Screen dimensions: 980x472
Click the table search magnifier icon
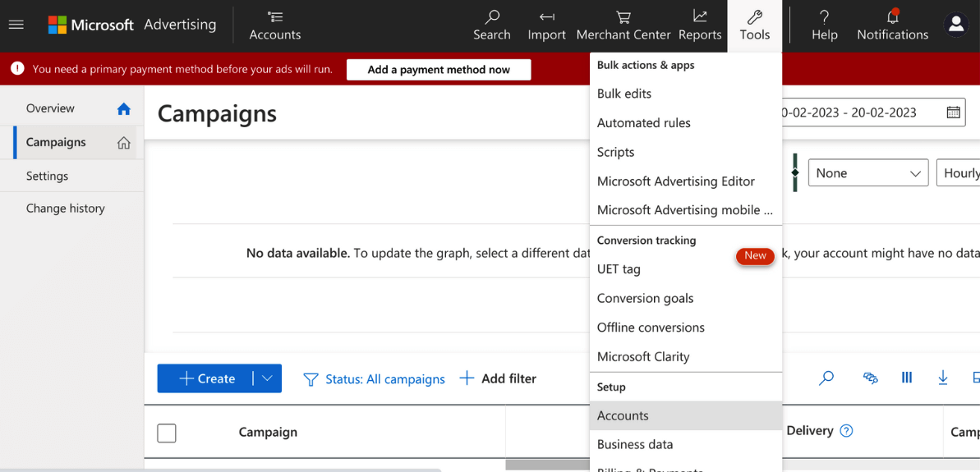click(x=826, y=378)
